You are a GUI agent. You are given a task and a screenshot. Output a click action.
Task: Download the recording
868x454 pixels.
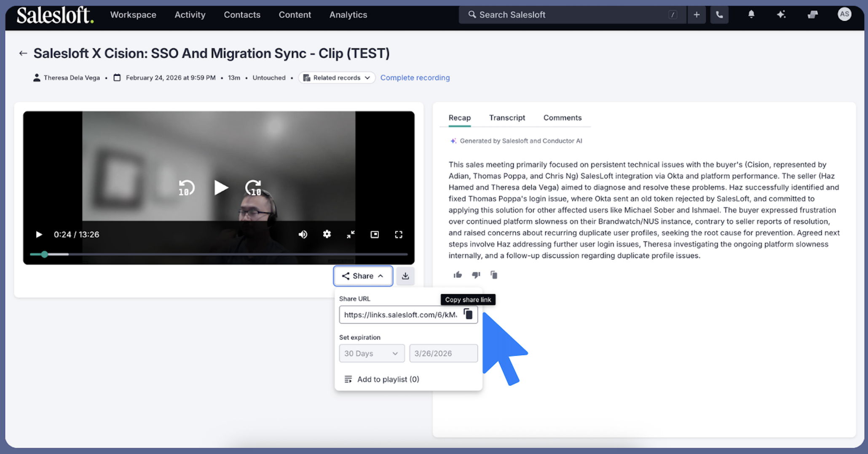pyautogui.click(x=405, y=276)
